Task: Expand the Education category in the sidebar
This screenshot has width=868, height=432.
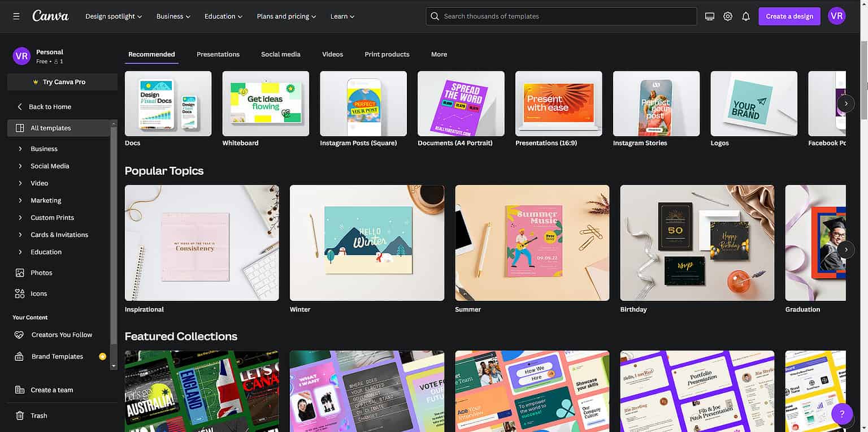Action: click(46, 252)
